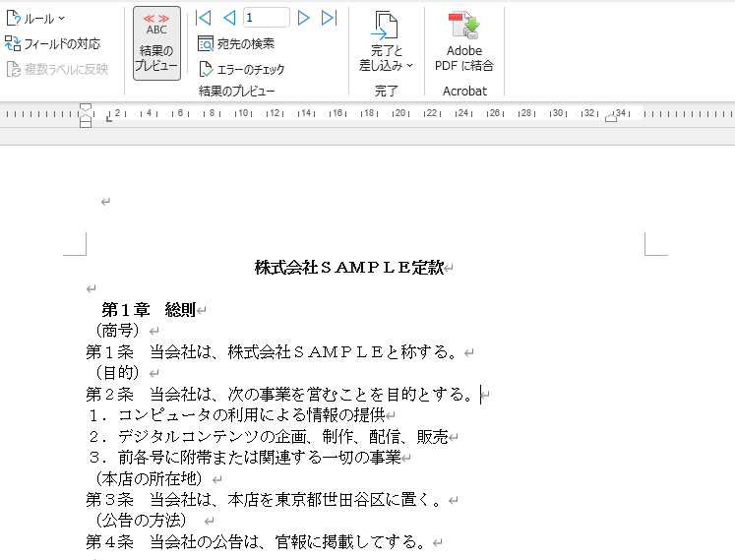Click the text （目的）

[117, 373]
